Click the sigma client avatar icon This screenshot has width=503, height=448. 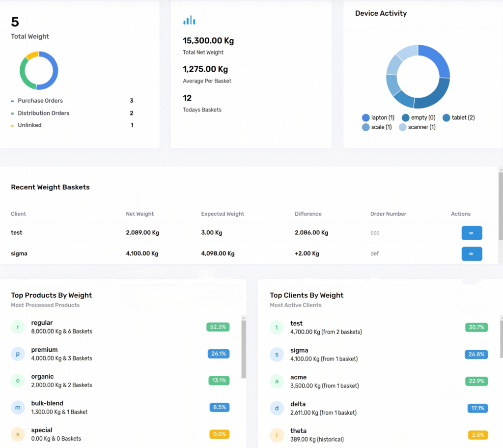(x=277, y=355)
